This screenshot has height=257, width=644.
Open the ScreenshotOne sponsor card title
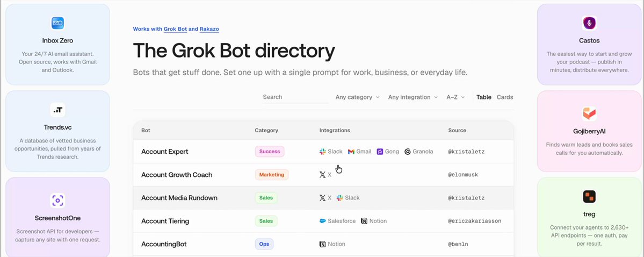pyautogui.click(x=57, y=218)
